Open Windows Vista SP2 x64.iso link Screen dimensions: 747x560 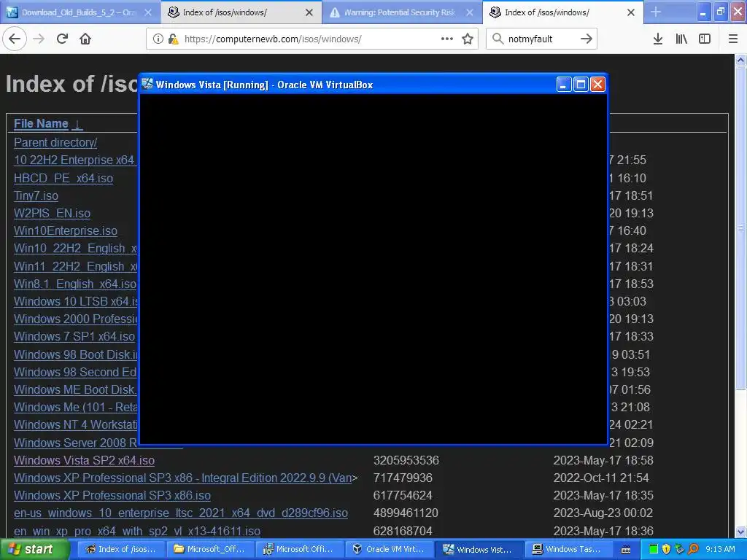84,461
